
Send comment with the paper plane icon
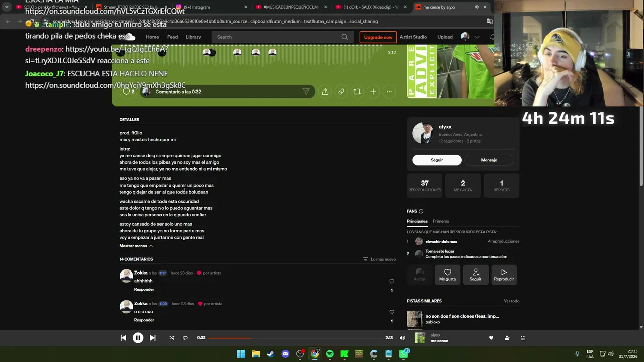pyautogui.click(x=306, y=92)
